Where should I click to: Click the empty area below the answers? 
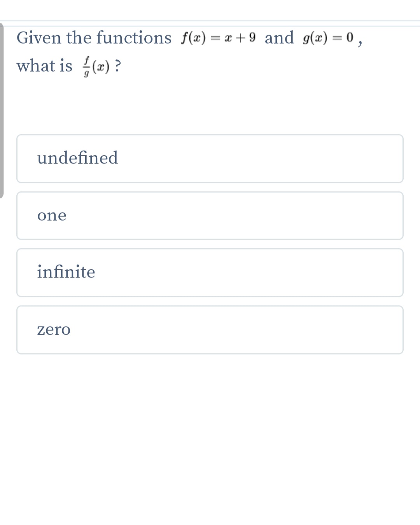point(210,428)
